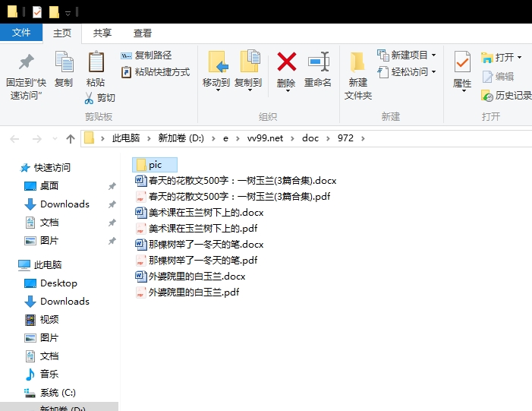Select 美术课在玉兰树下上的.docx file
Screen dimensions: 532x411
click(x=199, y=212)
